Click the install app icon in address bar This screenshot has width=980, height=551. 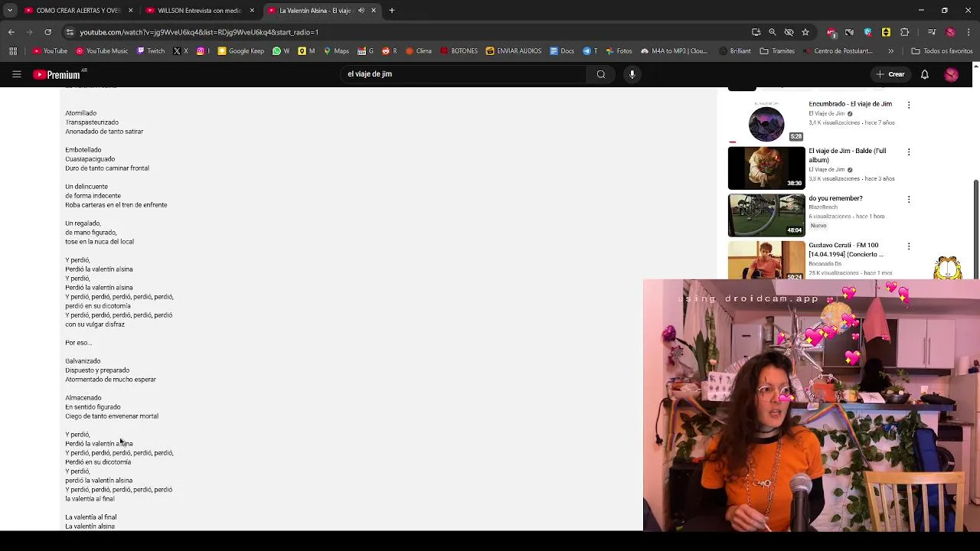[756, 32]
